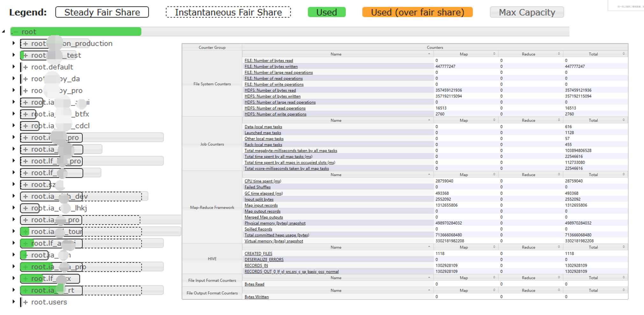Click total value 1312655806 for Map input records
644x315 pixels.
click(576, 205)
